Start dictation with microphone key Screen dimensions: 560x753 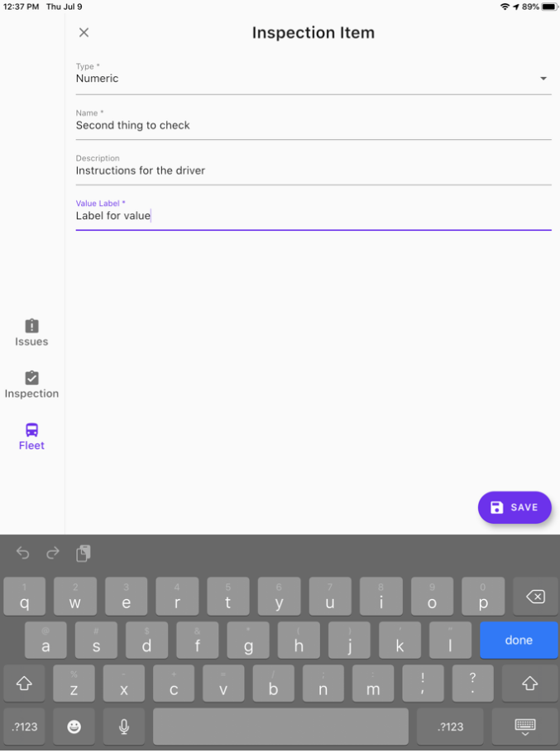pos(124,727)
